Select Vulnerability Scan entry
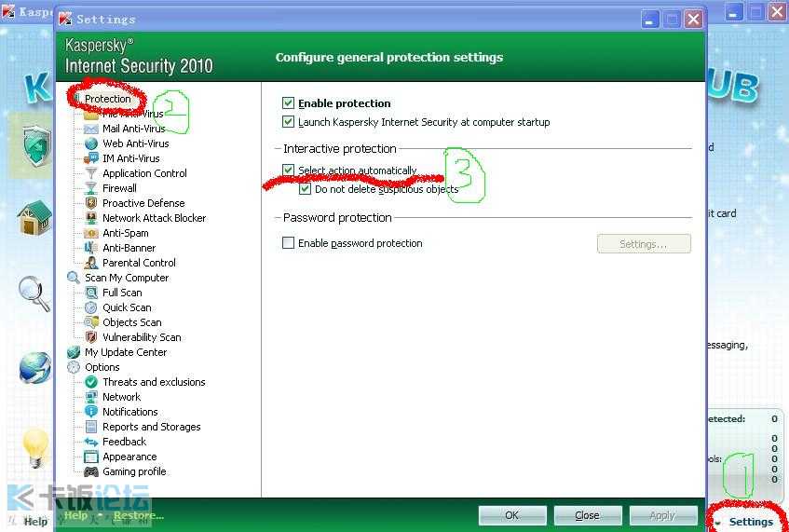This screenshot has height=532, width=789. (x=142, y=337)
